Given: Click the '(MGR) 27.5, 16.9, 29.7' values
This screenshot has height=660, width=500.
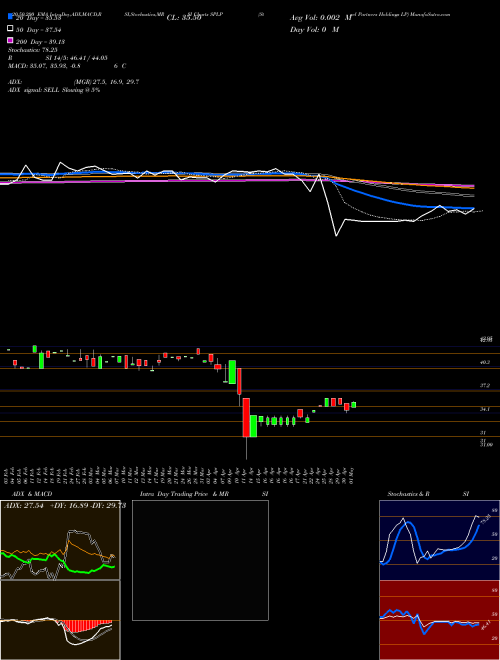Looking at the screenshot, I should [x=106, y=82].
